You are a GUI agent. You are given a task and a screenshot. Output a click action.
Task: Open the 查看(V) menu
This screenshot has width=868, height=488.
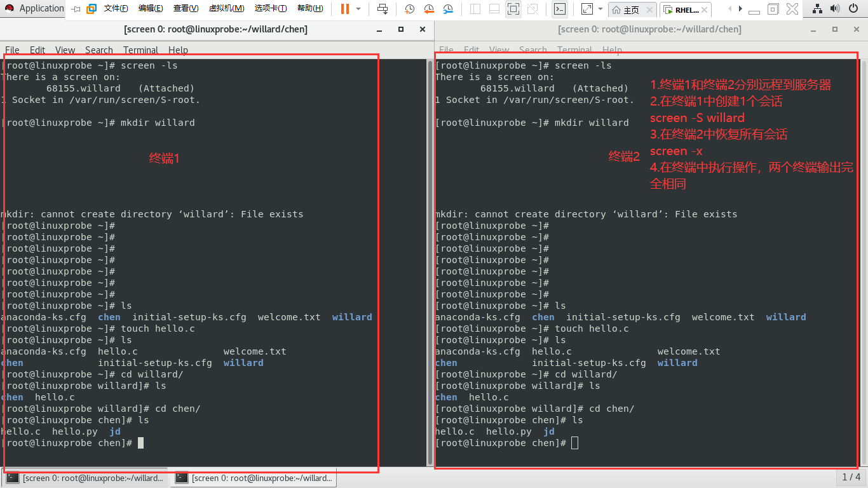coord(186,9)
